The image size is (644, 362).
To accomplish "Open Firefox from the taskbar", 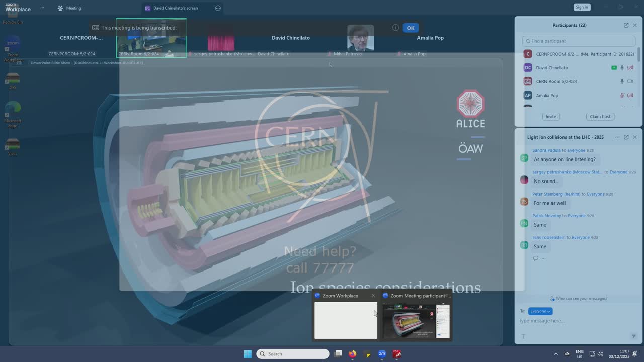I will coord(352,354).
